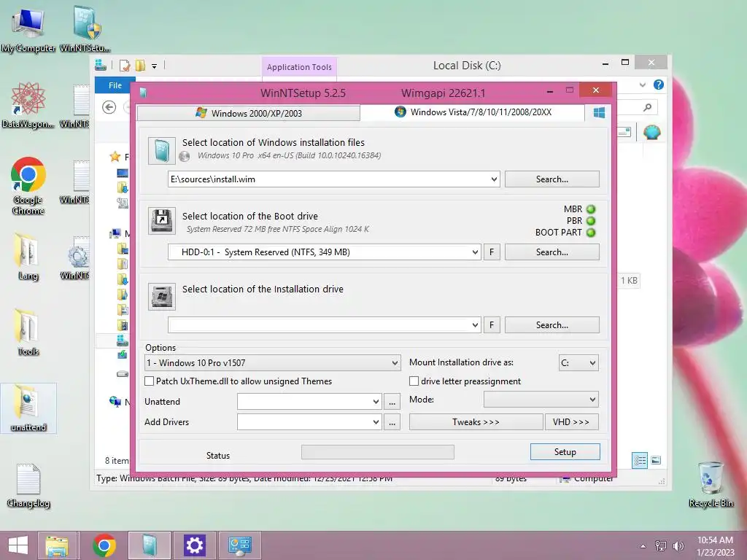747x560 pixels.
Task: Click the F button for Boot drive
Action: (x=492, y=252)
